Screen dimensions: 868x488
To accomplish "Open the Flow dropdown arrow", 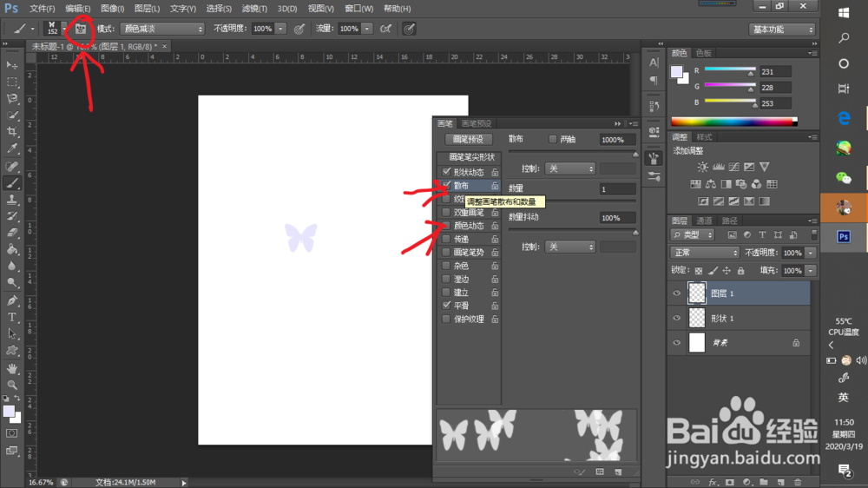I will click(367, 29).
